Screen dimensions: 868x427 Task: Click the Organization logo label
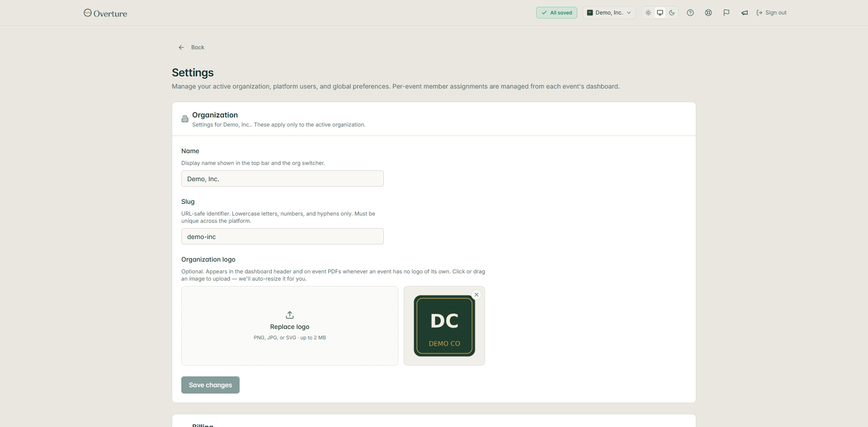[x=208, y=259]
